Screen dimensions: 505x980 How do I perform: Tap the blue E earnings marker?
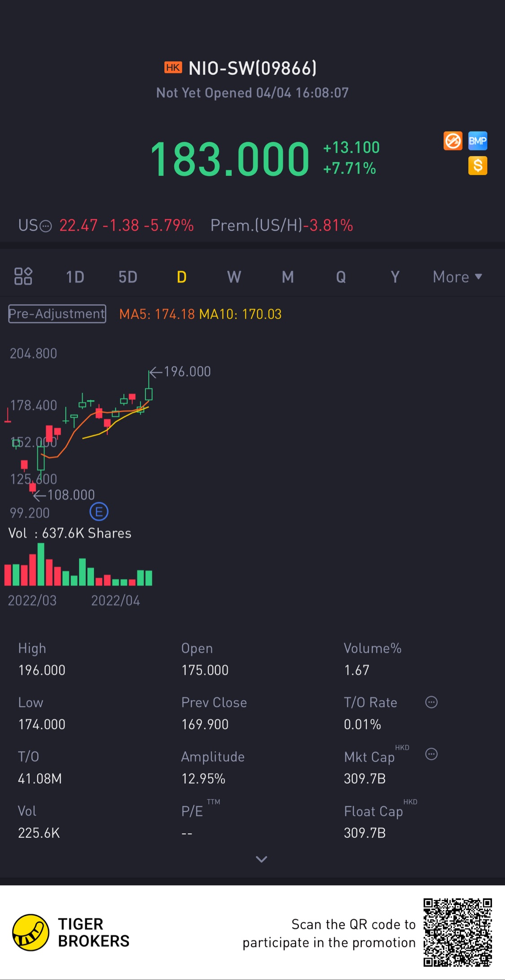(x=99, y=512)
